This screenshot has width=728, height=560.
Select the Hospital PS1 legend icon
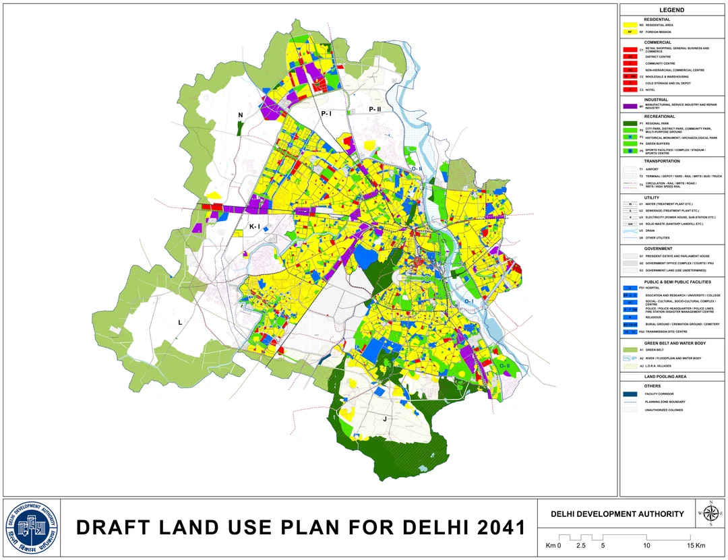click(631, 286)
